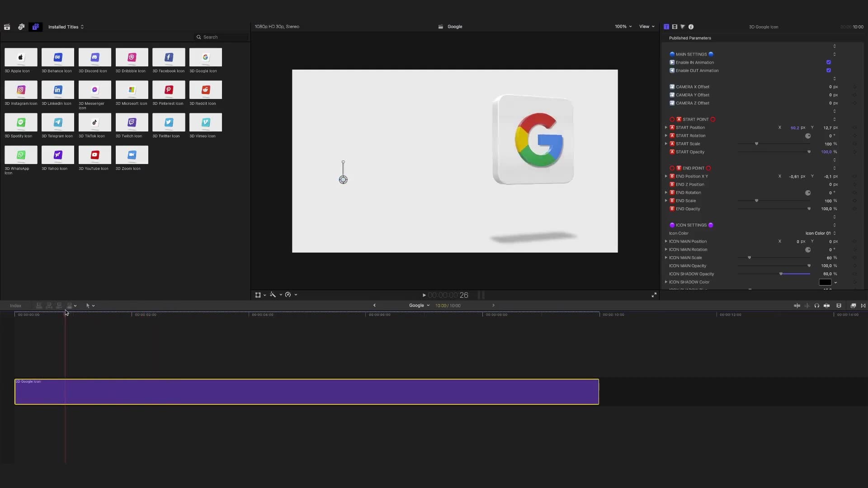Open the Photos and Audio sidebar
Viewport: 868px width, 488px height.
click(21, 27)
